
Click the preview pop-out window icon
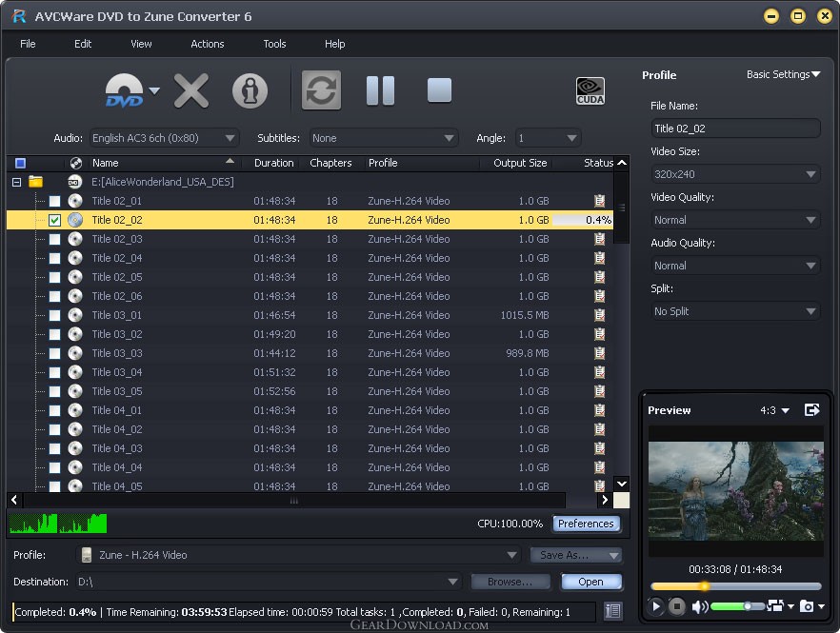point(811,409)
